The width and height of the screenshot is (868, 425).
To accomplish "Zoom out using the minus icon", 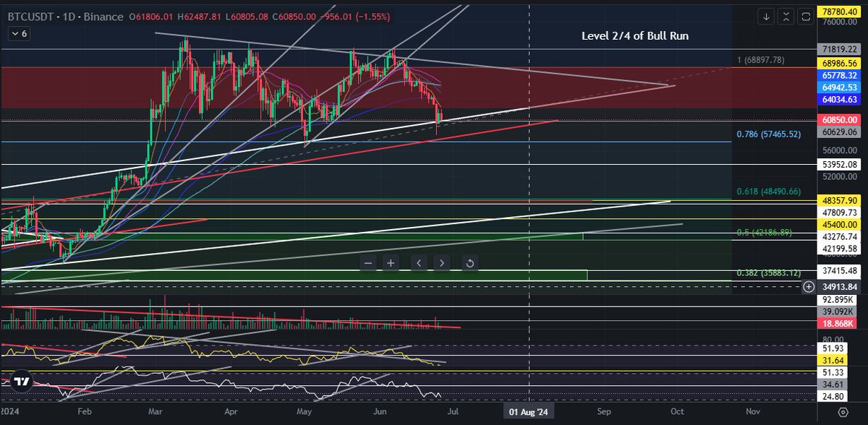I will pos(368,263).
